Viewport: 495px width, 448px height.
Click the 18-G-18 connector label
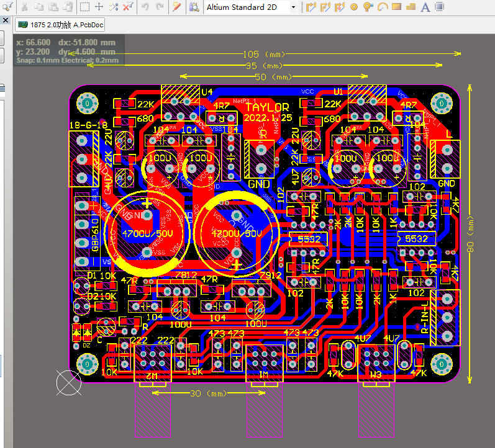tap(88, 125)
